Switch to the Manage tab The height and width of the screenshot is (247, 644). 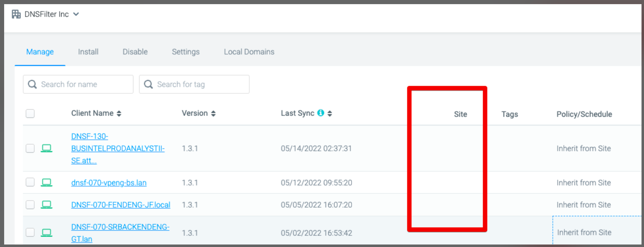40,52
